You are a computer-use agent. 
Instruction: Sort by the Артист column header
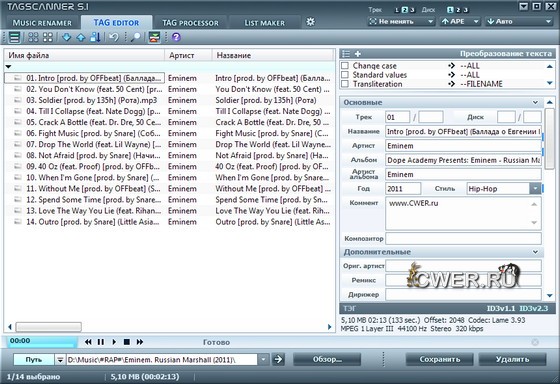pyautogui.click(x=188, y=55)
